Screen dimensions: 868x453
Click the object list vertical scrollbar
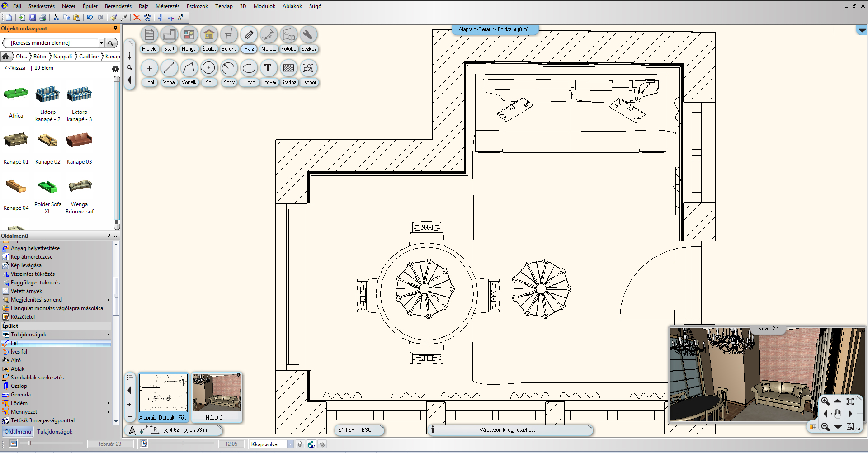[117, 153]
